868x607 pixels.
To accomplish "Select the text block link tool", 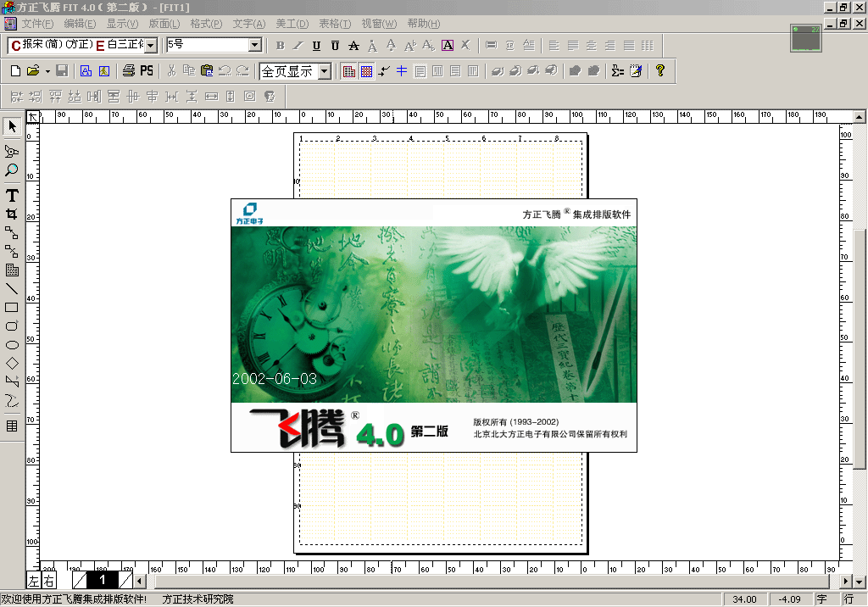I will point(12,232).
